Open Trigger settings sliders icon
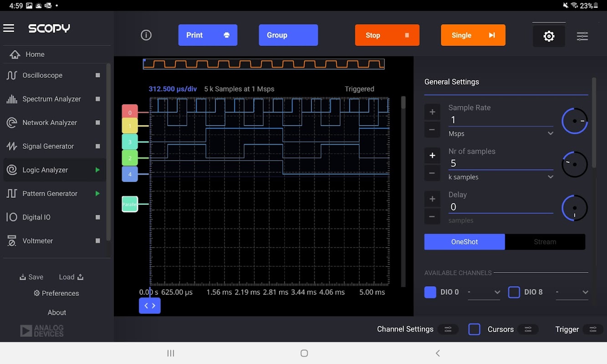 pos(593,329)
